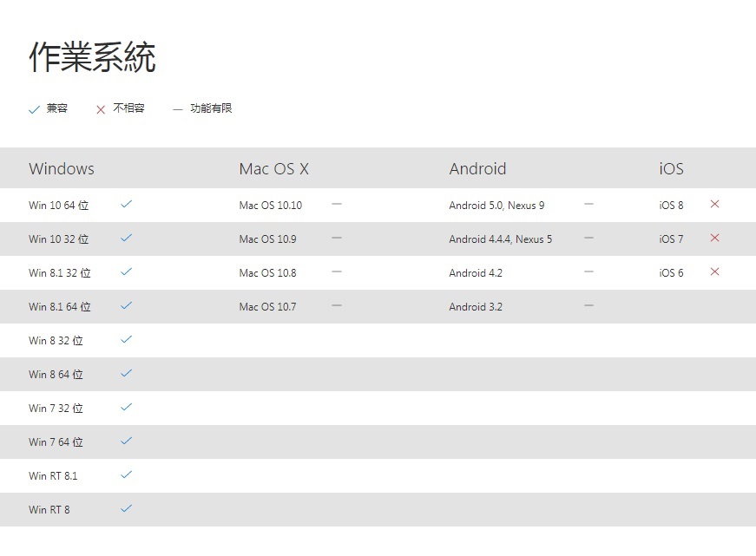
Task: Click the dash icon beside Mac OS 10.8
Action: pos(337,271)
